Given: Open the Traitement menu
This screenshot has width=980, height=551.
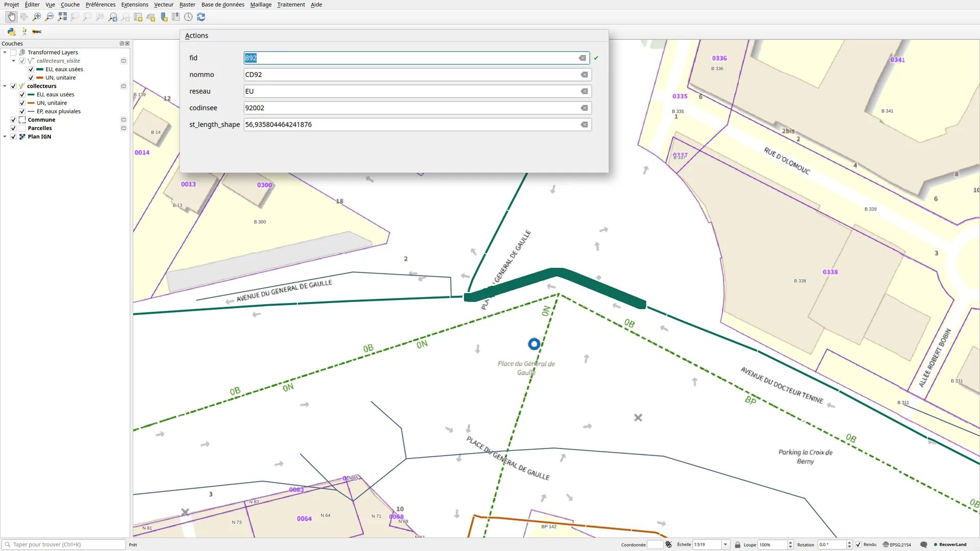Looking at the screenshot, I should 291,5.
